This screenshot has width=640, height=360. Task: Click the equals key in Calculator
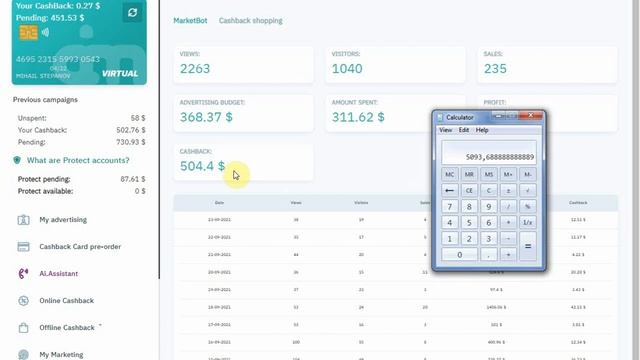coord(527,246)
